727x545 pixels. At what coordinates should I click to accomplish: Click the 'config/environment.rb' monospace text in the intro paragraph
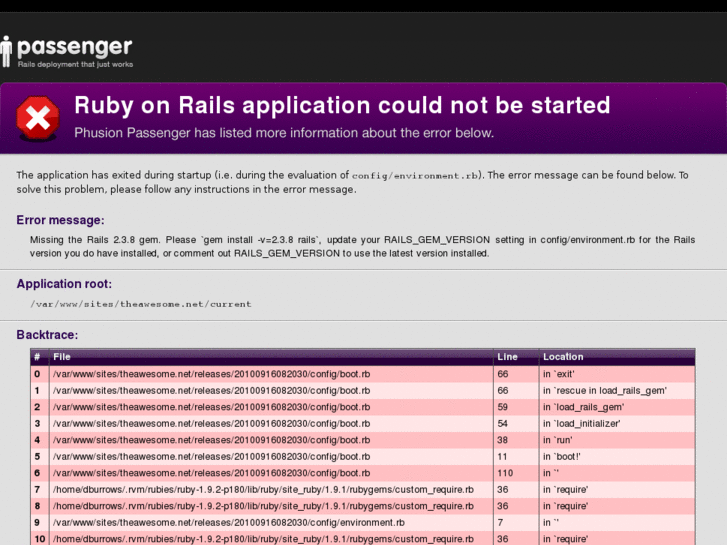(x=415, y=176)
